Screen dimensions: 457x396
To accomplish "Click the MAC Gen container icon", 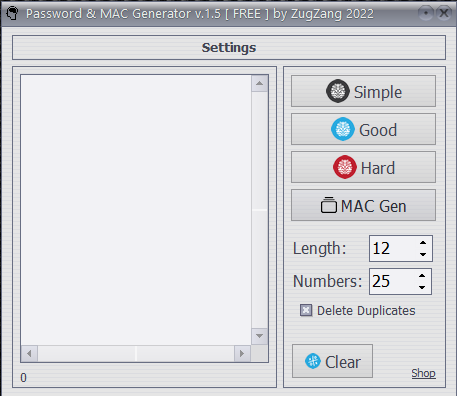I will coord(329,205).
